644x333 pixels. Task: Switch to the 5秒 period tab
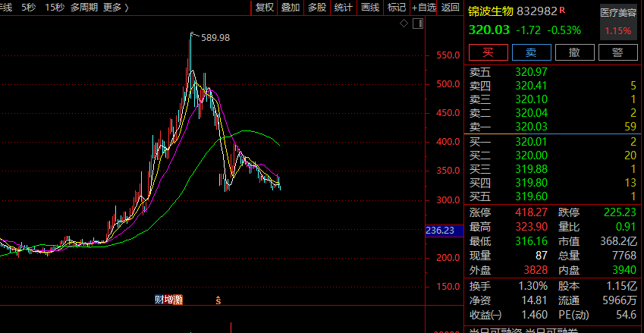click(28, 8)
